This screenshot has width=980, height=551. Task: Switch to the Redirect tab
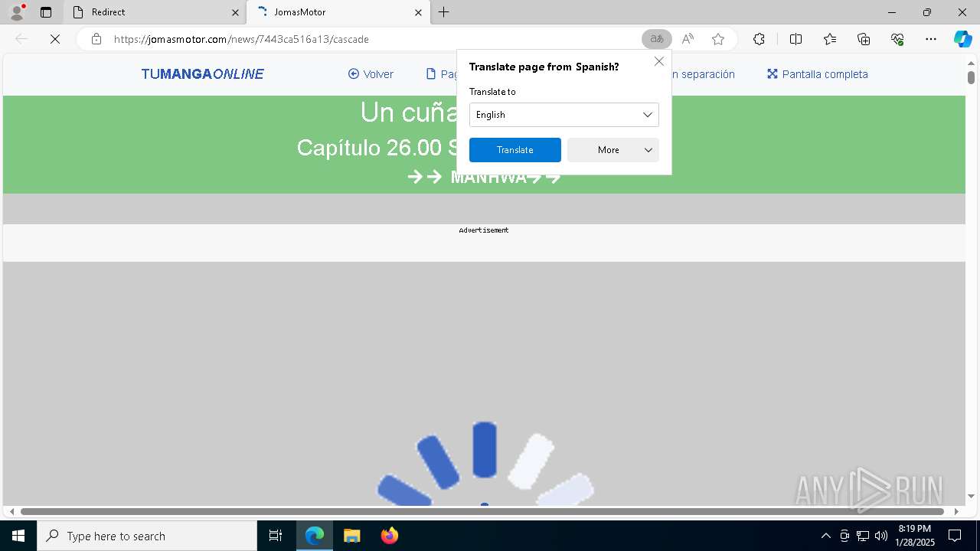tap(155, 12)
